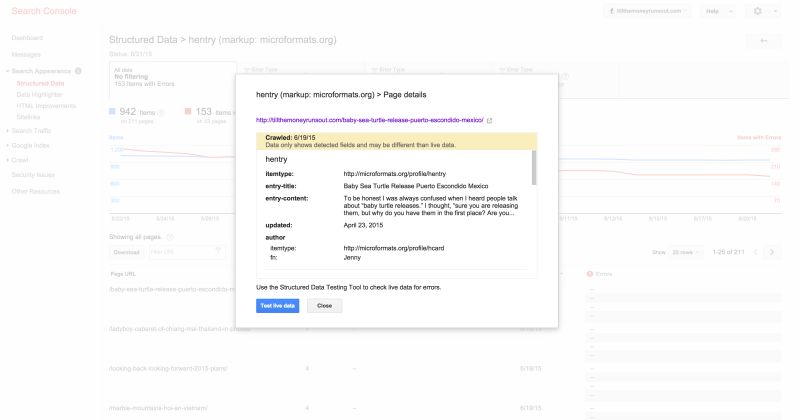Toggle the blue 942 items checkbox
This screenshot has height=420, width=800.
click(x=112, y=111)
